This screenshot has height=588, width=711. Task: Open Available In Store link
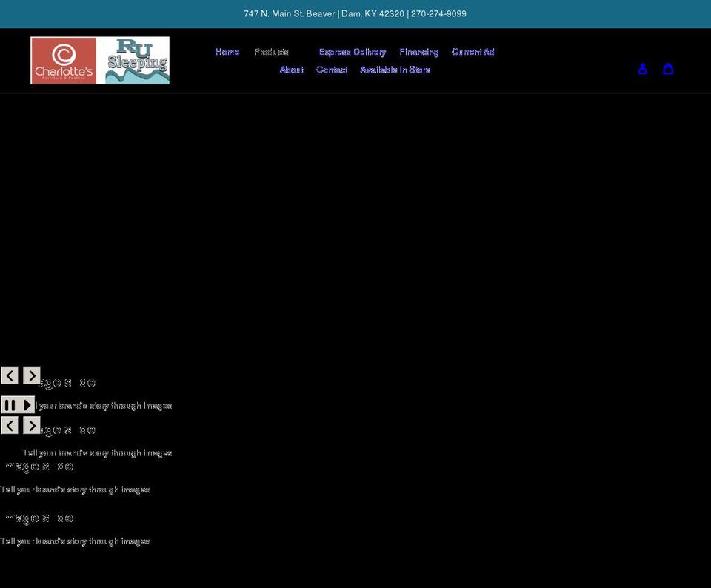pos(395,70)
